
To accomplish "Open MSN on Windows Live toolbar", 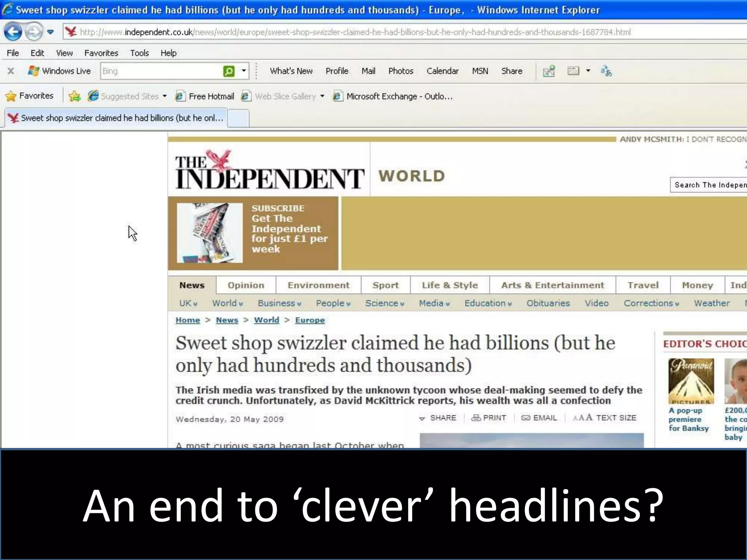I will (480, 71).
